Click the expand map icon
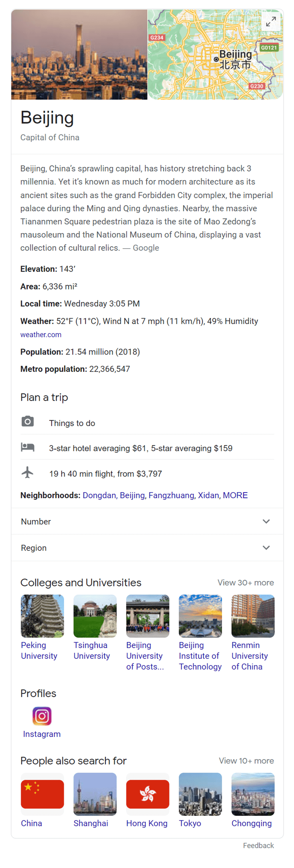The width and height of the screenshot is (294, 868). point(271,22)
